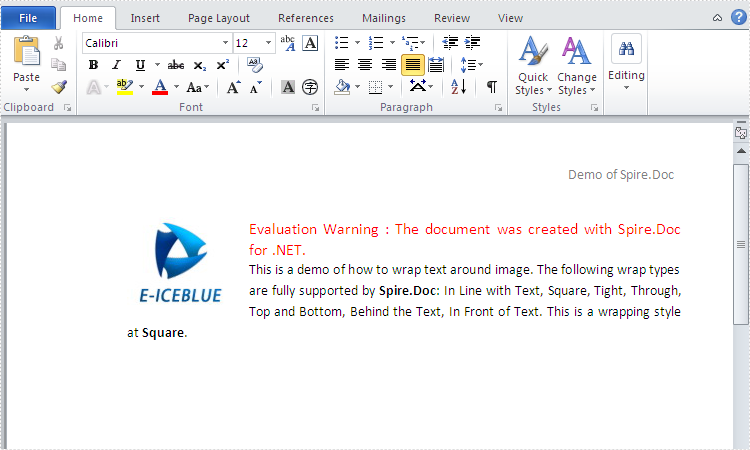Switch to the References tab
This screenshot has height=450, width=750.
tap(306, 18)
